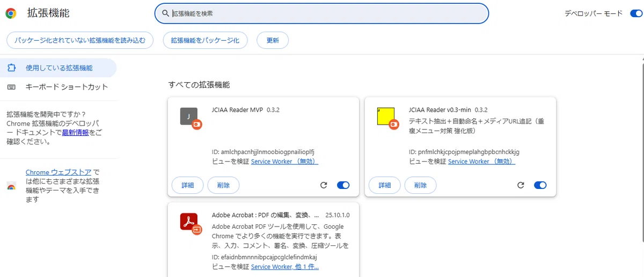This screenshot has width=644, height=277.
Task: Reload the JCIAA Reader MVP extension
Action: point(324,185)
